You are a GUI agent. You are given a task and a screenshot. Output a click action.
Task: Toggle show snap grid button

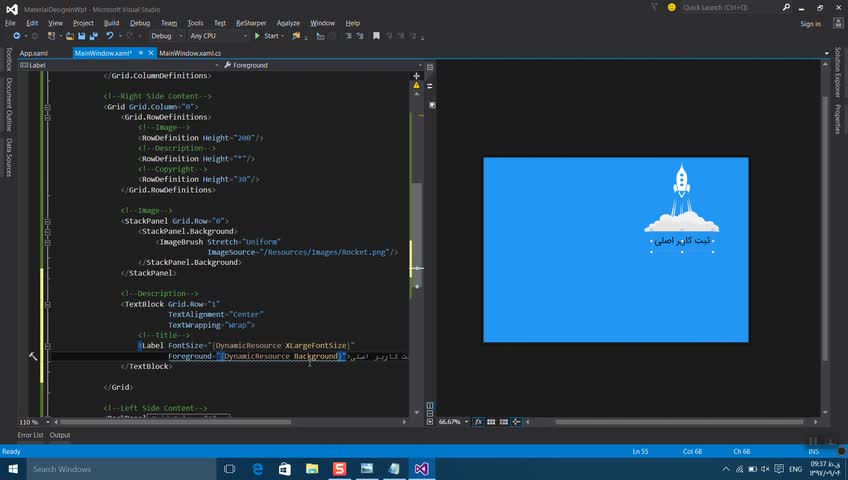(491, 422)
